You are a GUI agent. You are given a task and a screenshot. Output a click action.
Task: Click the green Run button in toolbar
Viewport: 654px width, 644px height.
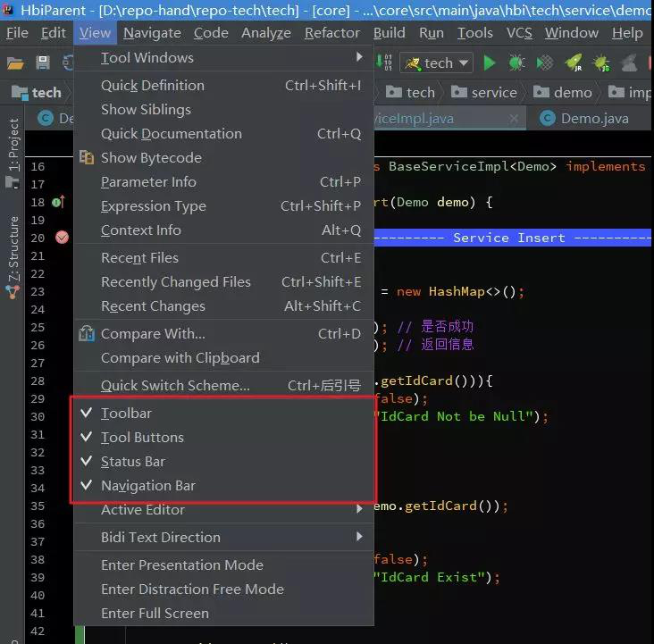click(x=489, y=63)
